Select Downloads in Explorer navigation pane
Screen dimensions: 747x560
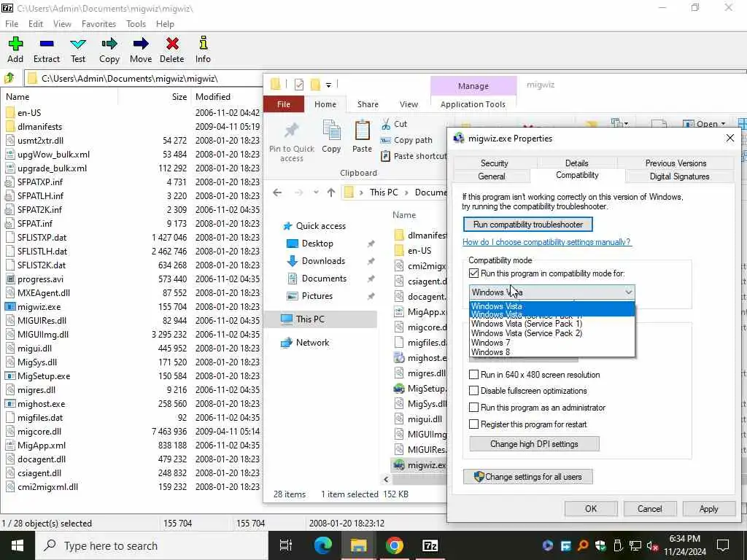click(323, 261)
